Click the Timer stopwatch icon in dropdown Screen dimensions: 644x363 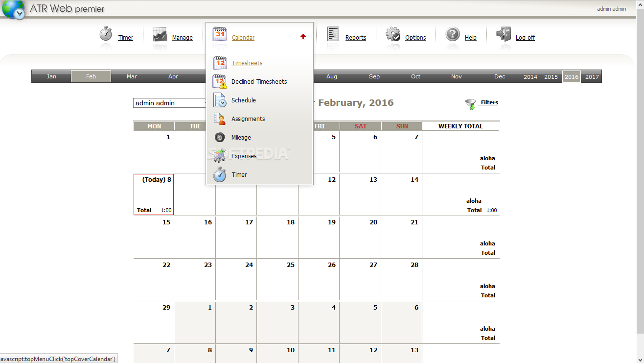220,175
